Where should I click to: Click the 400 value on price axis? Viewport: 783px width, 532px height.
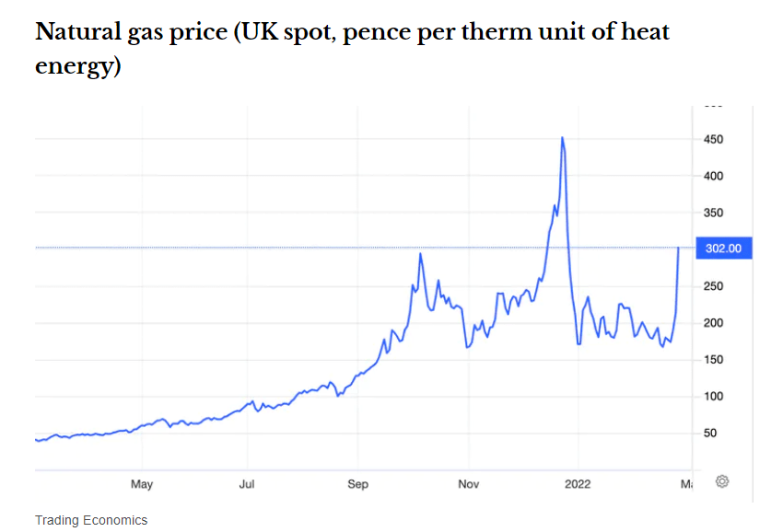coord(713,176)
